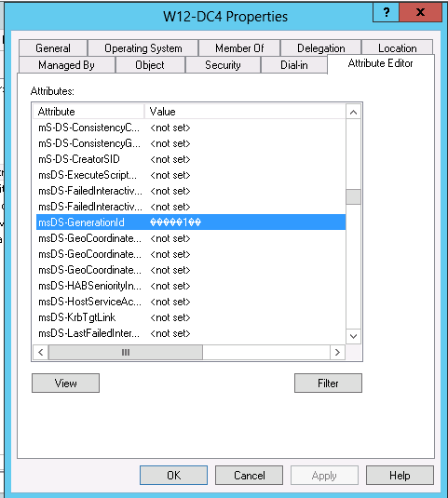Click the horizontal scroll left arrow
The height and width of the screenshot is (498, 448).
41,352
